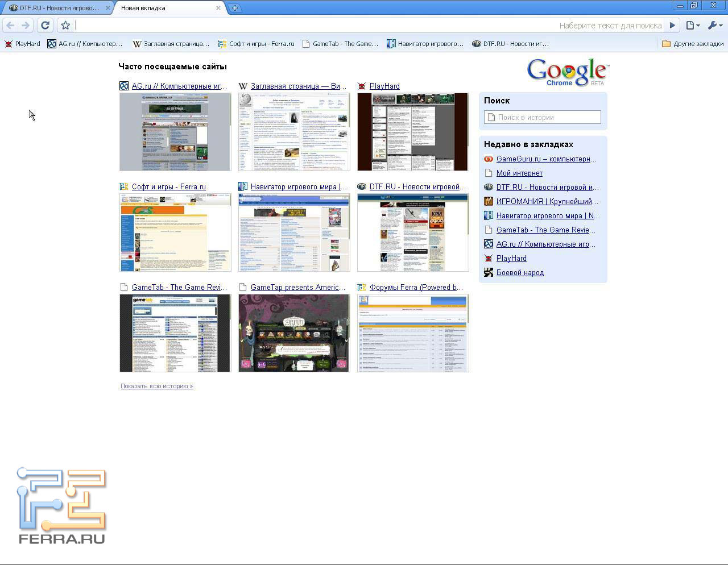This screenshot has width=728, height=565.
Task: Open PlayHard in recent bookmarks list
Action: 511,258
